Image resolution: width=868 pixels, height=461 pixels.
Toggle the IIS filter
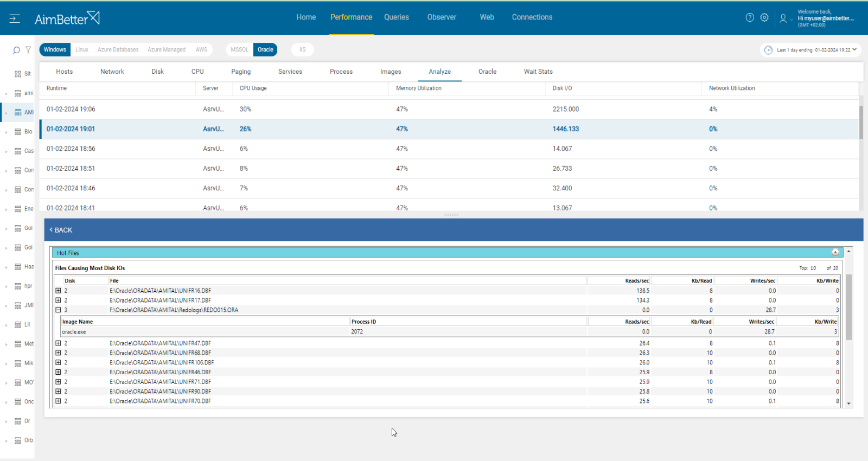pos(303,49)
